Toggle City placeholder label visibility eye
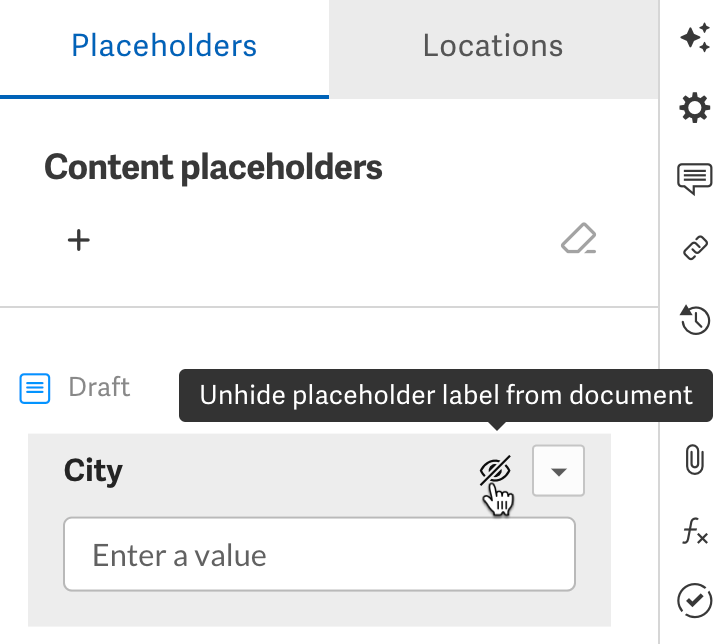This screenshot has width=728, height=644. [495, 470]
